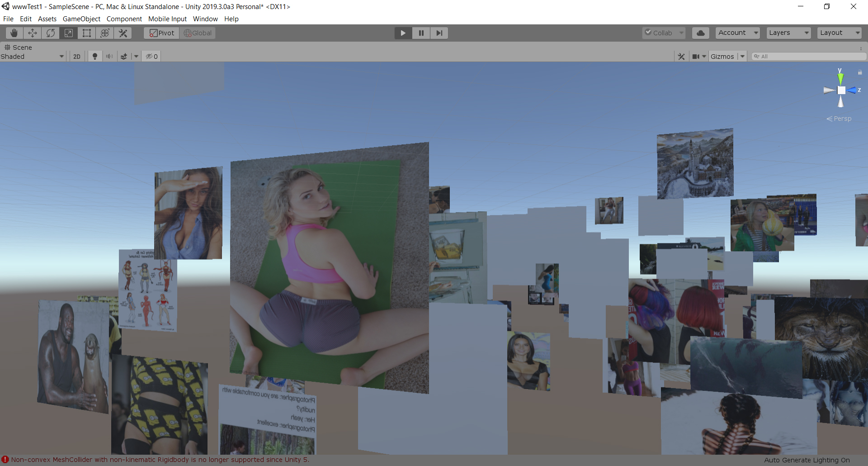Image resolution: width=868 pixels, height=466 pixels.
Task: Expand the Layers dropdown
Action: click(x=788, y=33)
